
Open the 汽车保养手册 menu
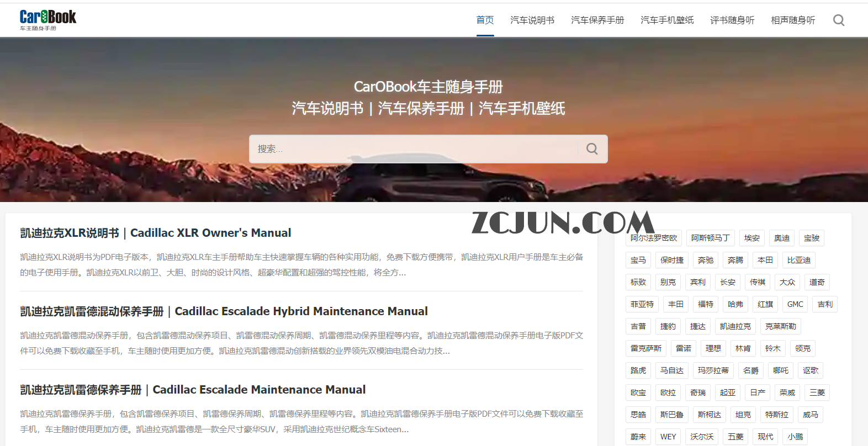pyautogui.click(x=597, y=20)
